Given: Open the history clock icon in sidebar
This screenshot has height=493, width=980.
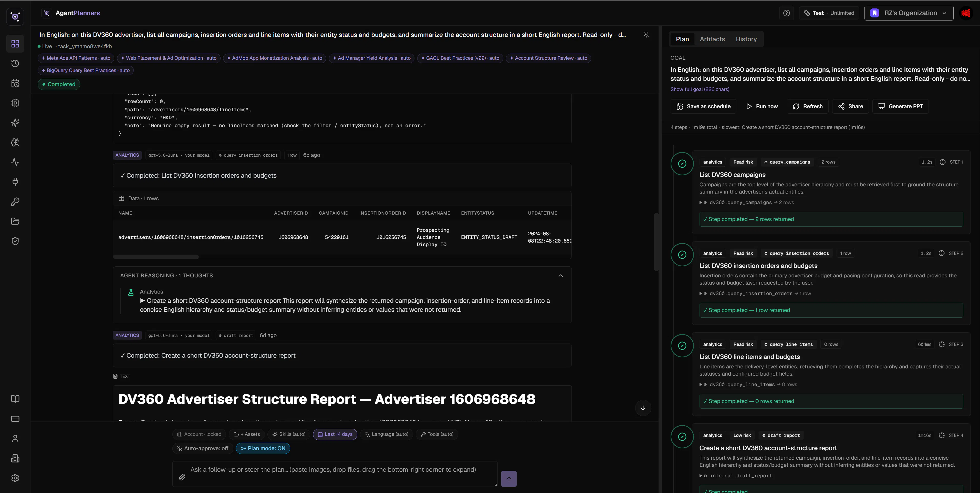Looking at the screenshot, I should click(x=15, y=64).
